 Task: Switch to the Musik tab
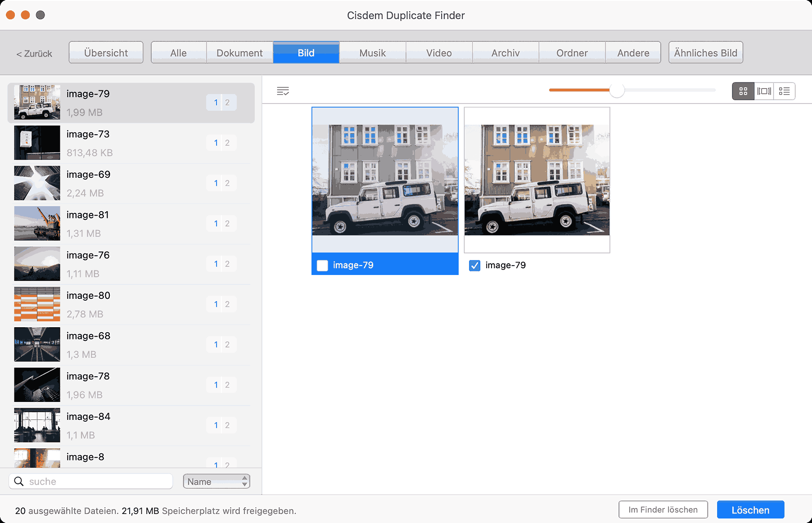coord(373,53)
